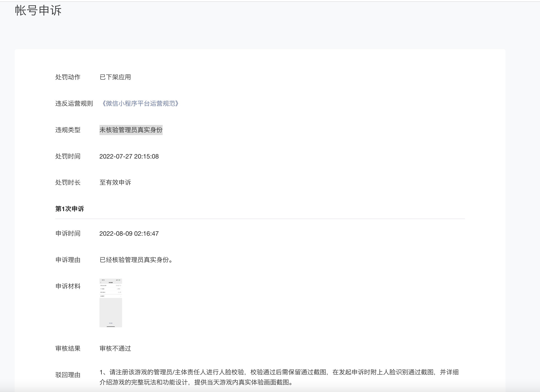Click the rejection reason paragraph text
Viewport: 540px width, 392px height.
pyautogui.click(x=279, y=377)
